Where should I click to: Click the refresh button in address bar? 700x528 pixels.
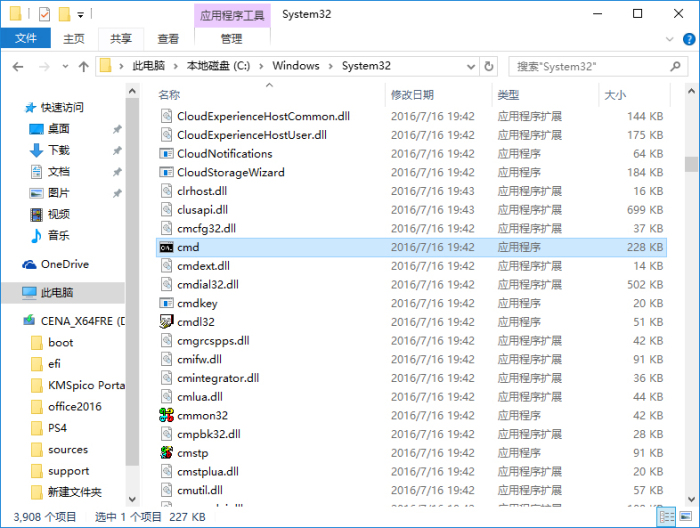[x=489, y=67]
